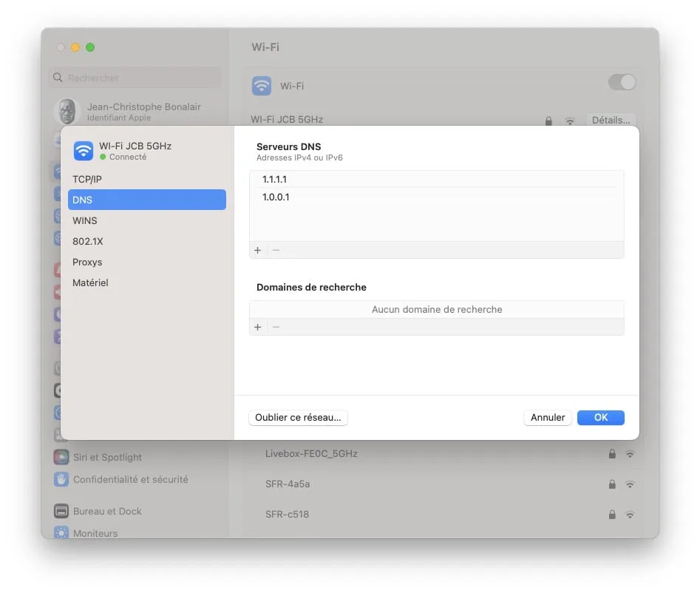Select DNS server 1.0.0.1
700x593 pixels.
pos(437,197)
